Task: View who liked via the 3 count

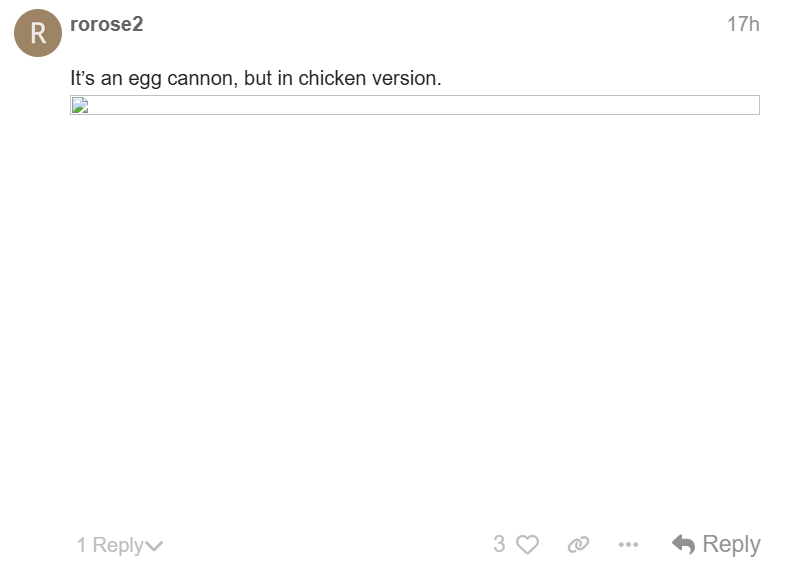Action: tap(499, 544)
